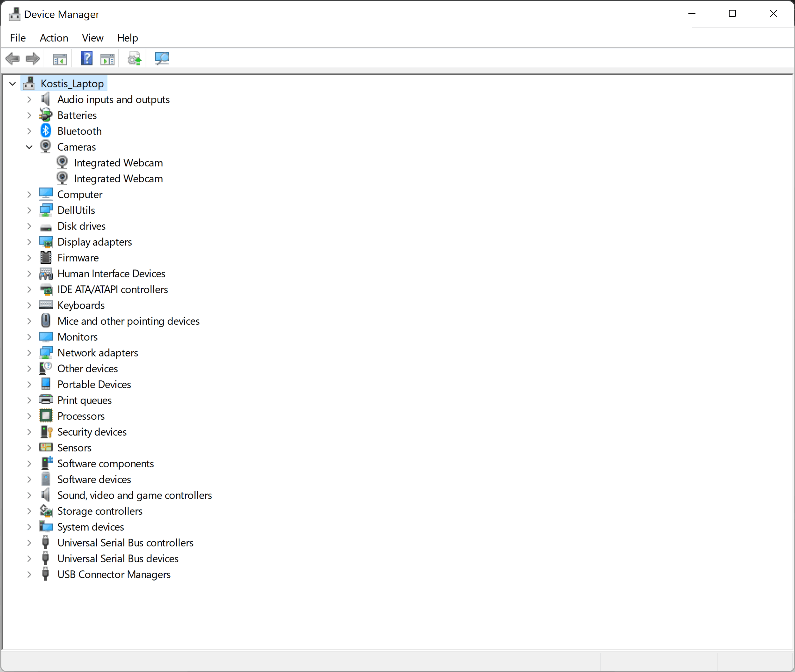Click the Sensors category icon
The image size is (795, 672).
(x=46, y=447)
